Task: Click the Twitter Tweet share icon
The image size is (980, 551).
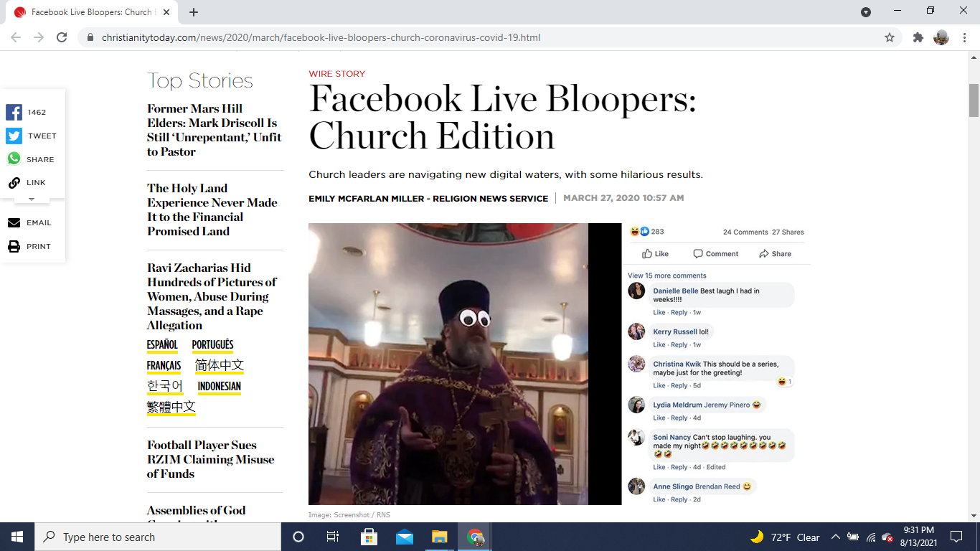Action: [x=14, y=136]
